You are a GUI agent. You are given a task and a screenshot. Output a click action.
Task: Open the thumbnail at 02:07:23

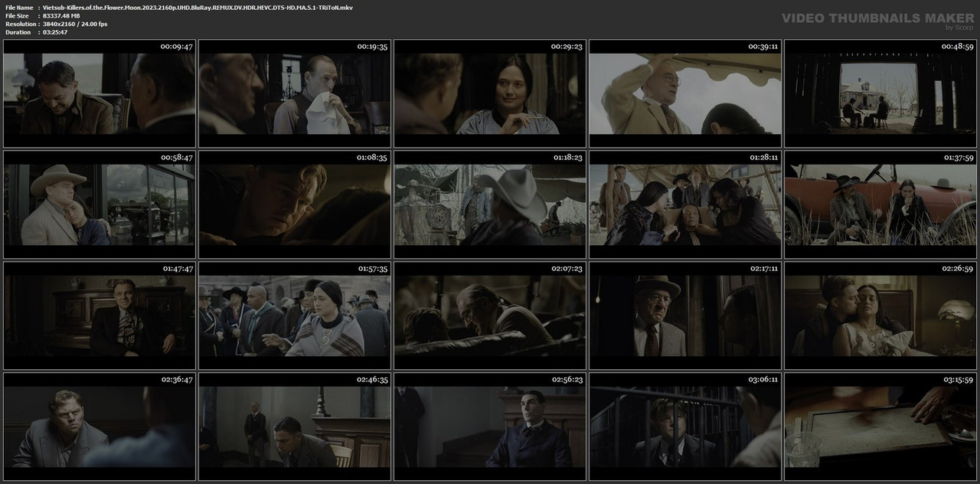tap(490, 316)
